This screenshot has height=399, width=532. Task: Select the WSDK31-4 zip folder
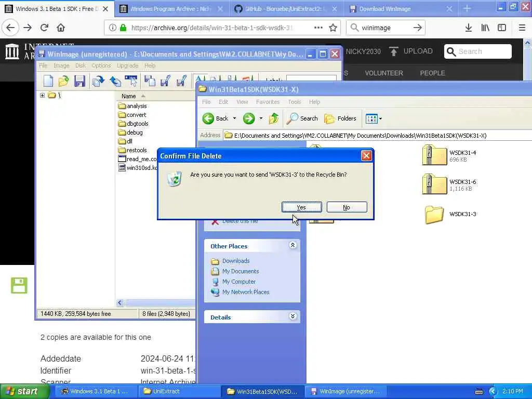pyautogui.click(x=449, y=156)
